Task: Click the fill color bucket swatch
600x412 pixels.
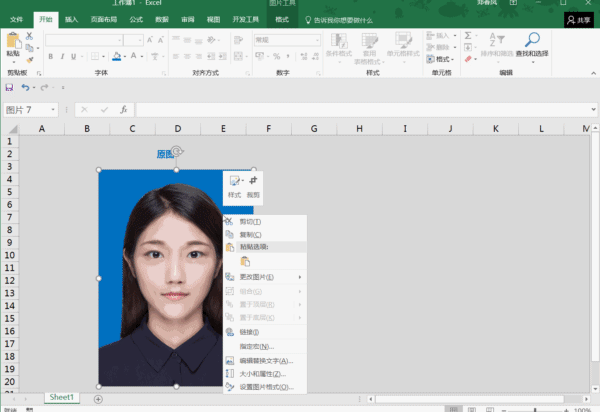Action: click(x=117, y=57)
